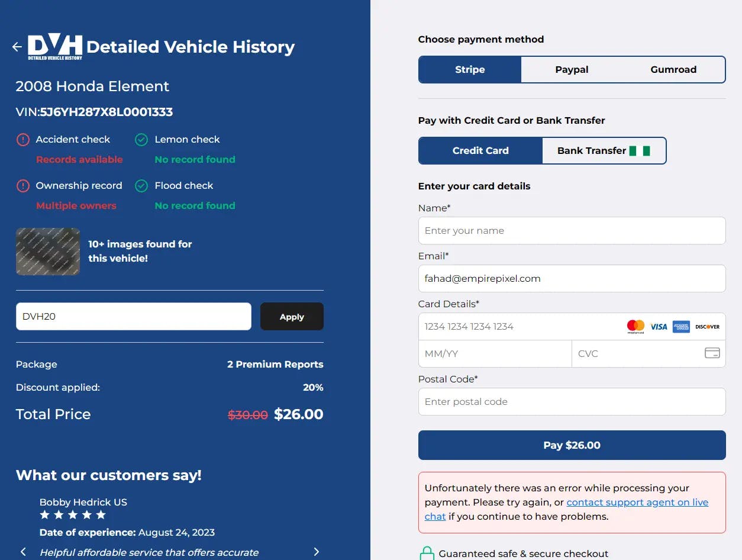Show the previous customer testimonial

click(x=22, y=551)
